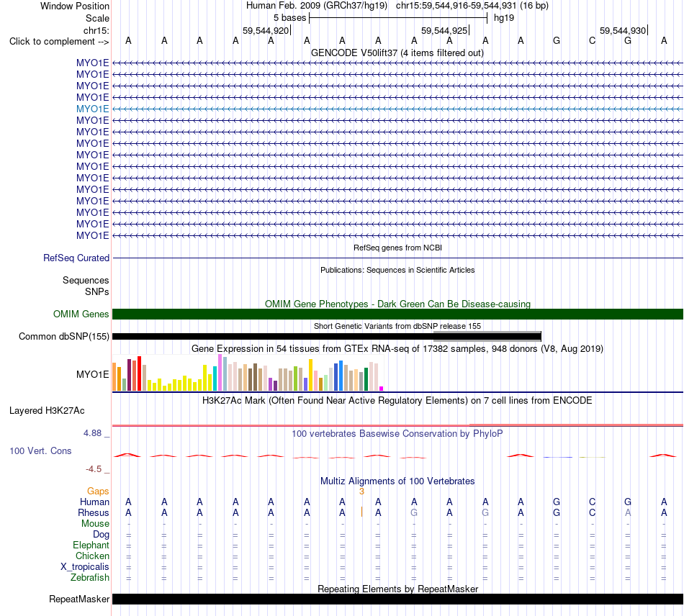Click the bright red bar in the GTEx chart
Screen dimensions: 684x616
tap(139, 373)
